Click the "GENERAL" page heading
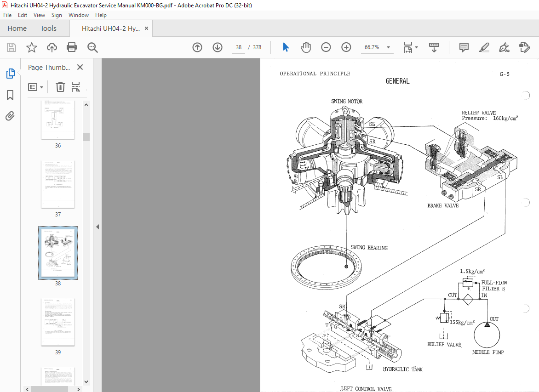The height and width of the screenshot is (392, 539). tap(397, 81)
